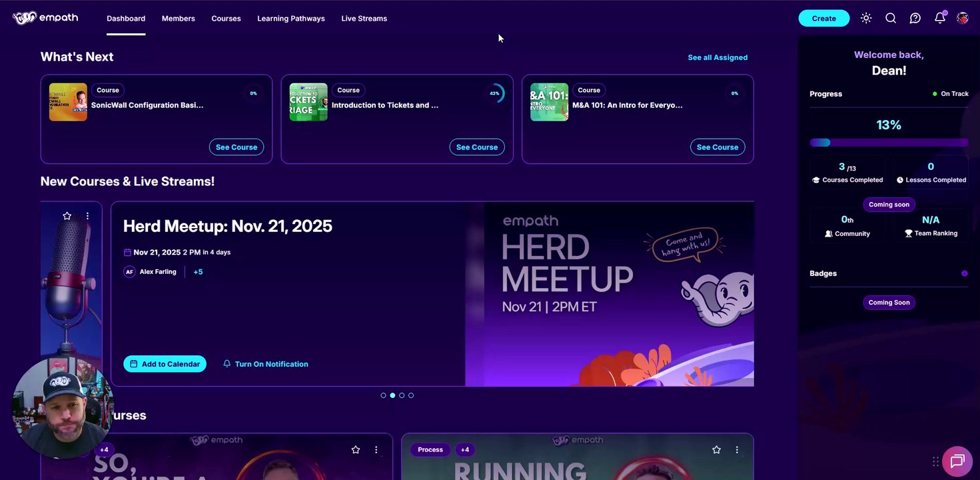Click the On Track status indicator

point(951,94)
